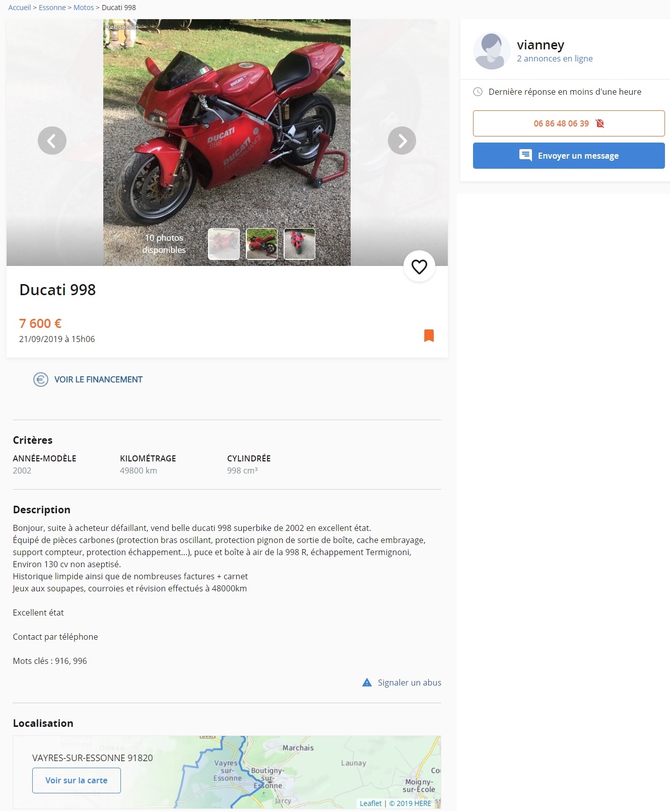670x812 pixels.
Task: Click Envoyer un message button
Action: (569, 156)
